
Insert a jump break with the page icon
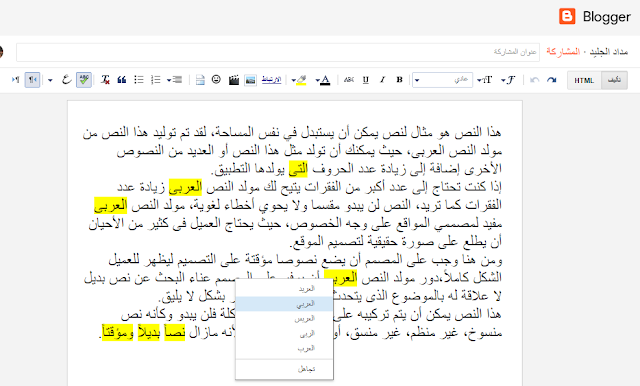click(200, 80)
